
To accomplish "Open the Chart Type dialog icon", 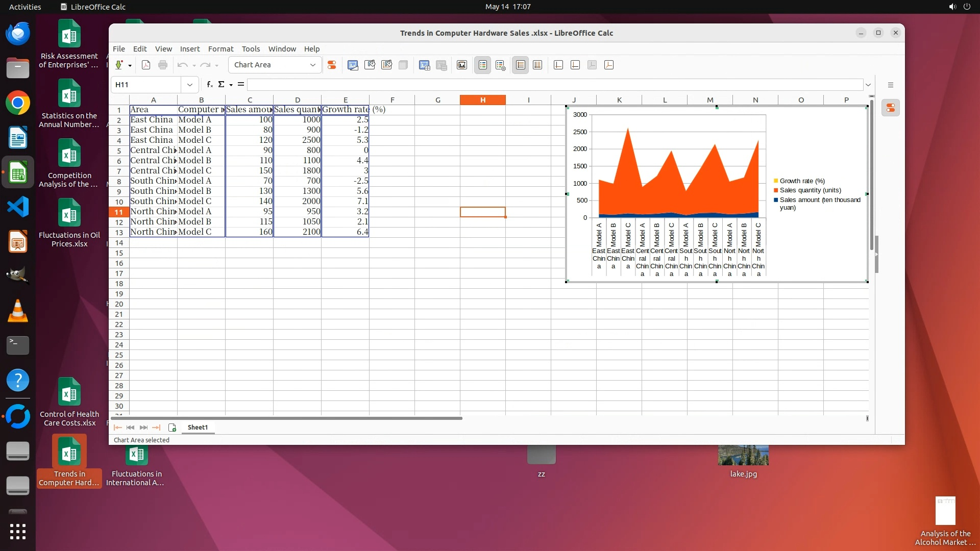I will [353, 65].
